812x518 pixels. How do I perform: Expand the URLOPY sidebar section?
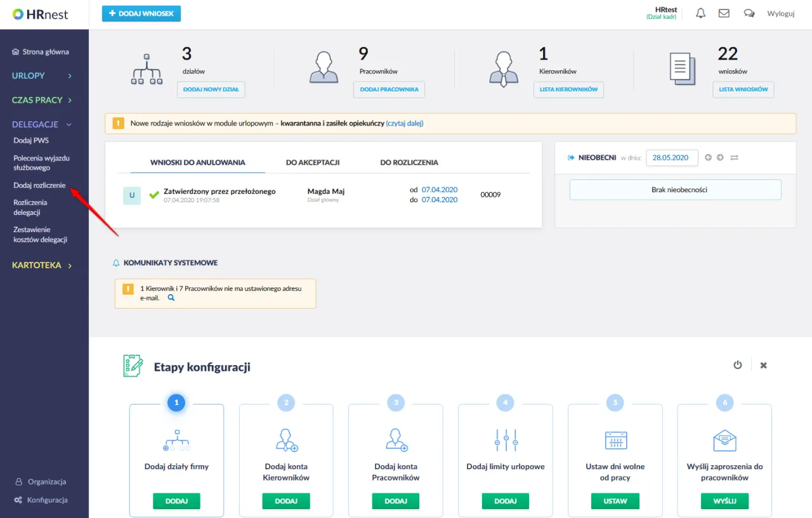pos(42,76)
